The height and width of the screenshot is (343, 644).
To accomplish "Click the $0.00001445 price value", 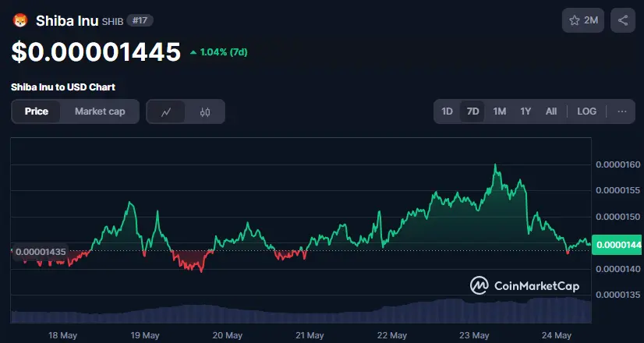I will point(96,52).
